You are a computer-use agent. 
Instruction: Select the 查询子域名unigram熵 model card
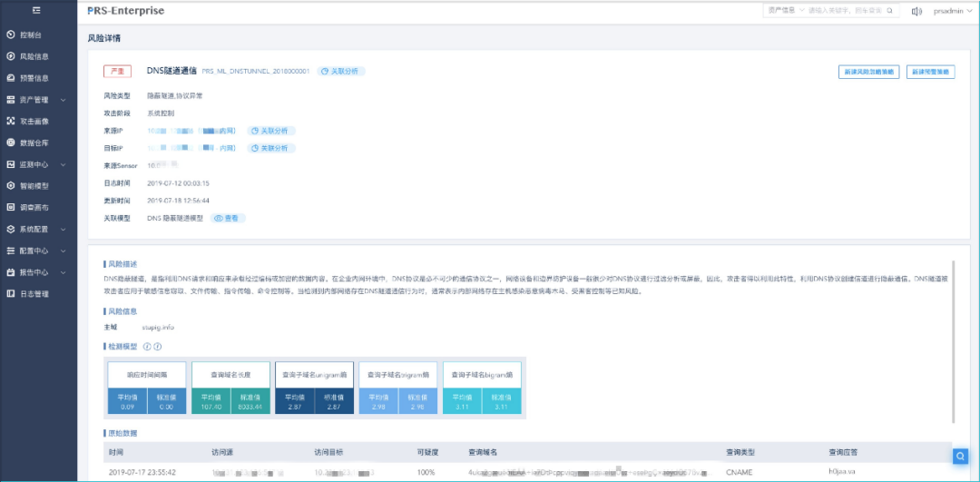coord(314,388)
